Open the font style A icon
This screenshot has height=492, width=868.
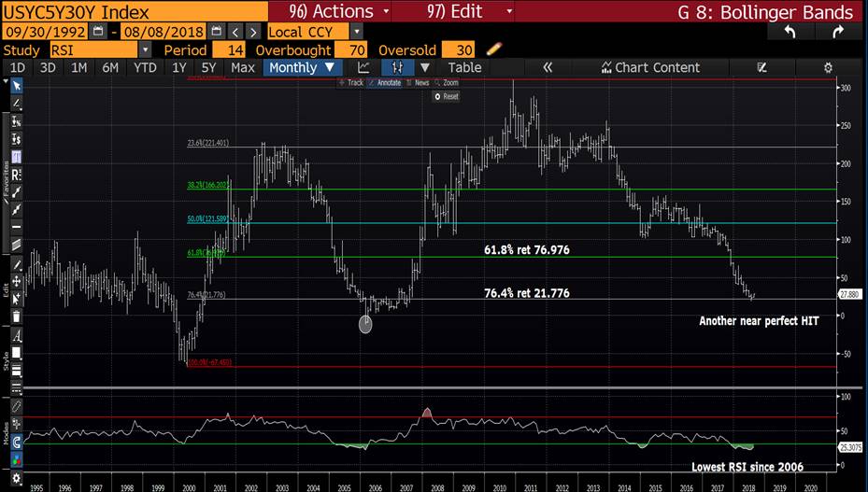(17, 335)
